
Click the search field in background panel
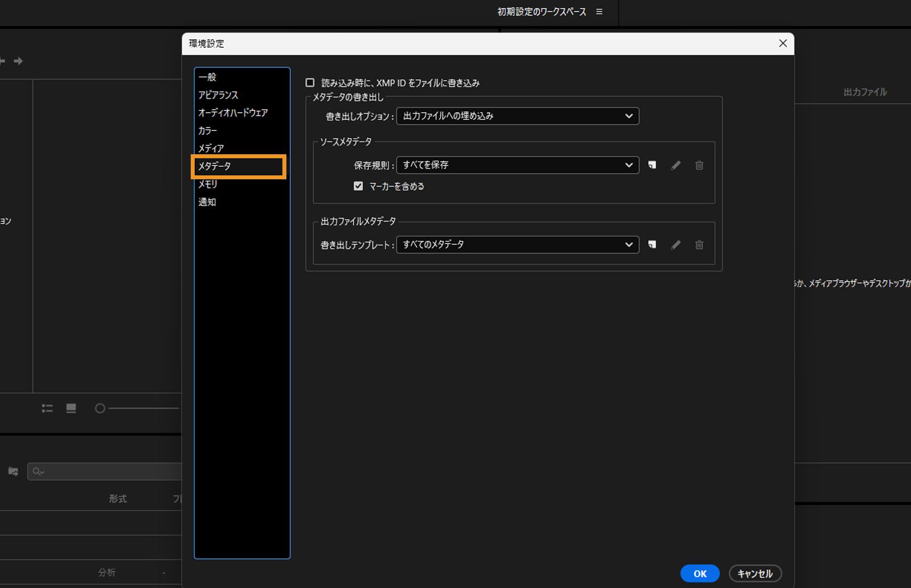point(104,471)
